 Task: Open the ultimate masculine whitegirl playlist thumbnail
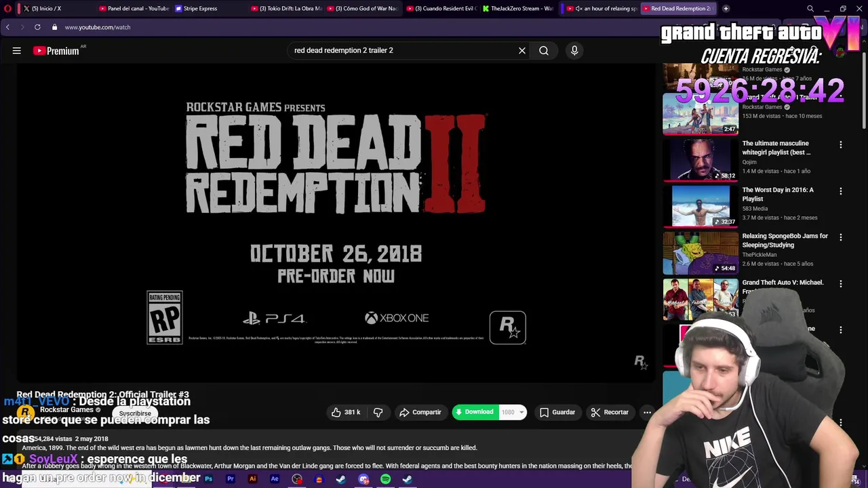point(701,160)
